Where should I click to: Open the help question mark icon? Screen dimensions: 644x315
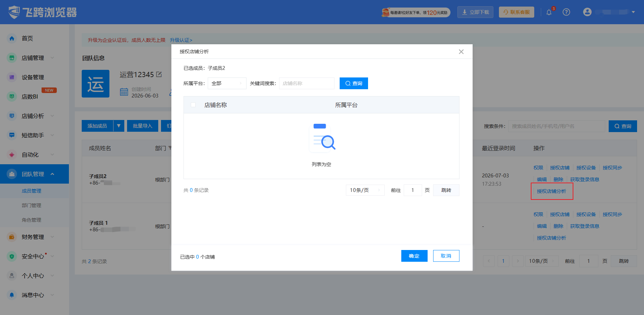[566, 12]
